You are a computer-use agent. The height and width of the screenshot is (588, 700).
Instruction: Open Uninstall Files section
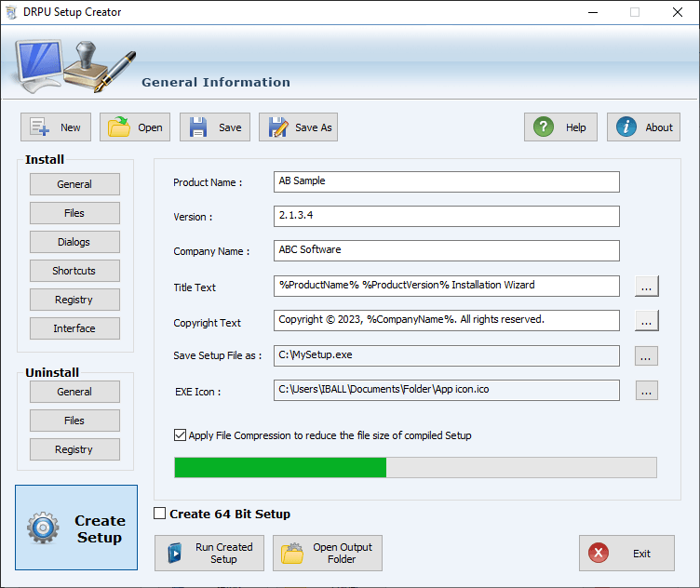click(74, 421)
